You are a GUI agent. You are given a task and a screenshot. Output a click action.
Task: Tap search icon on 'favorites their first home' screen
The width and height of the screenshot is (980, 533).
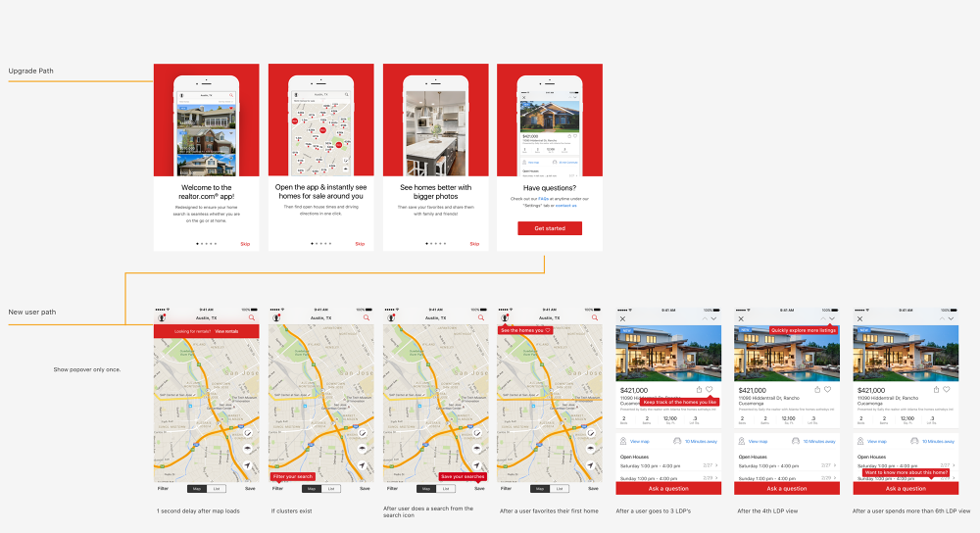click(x=595, y=317)
